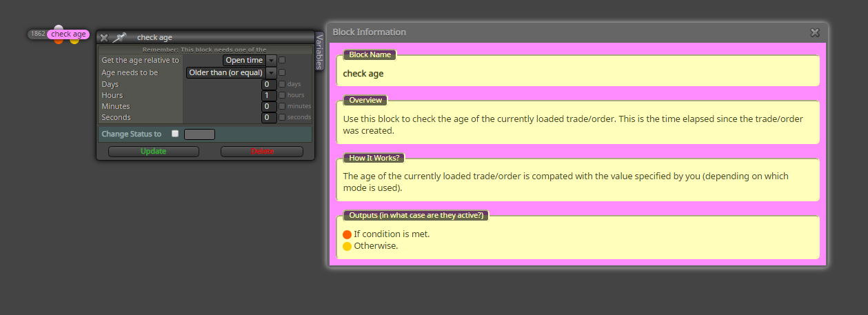Click the orange output connector on check age block

59,41
